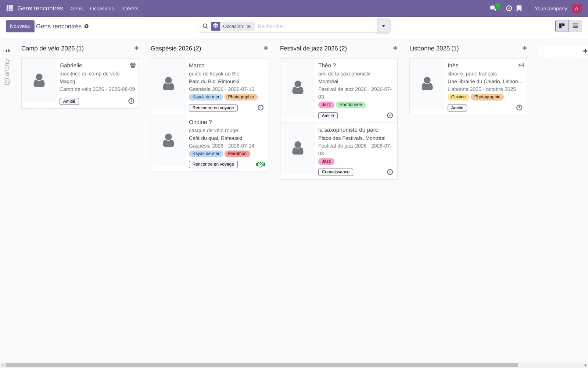
Task: Switch to List view
Action: (575, 26)
